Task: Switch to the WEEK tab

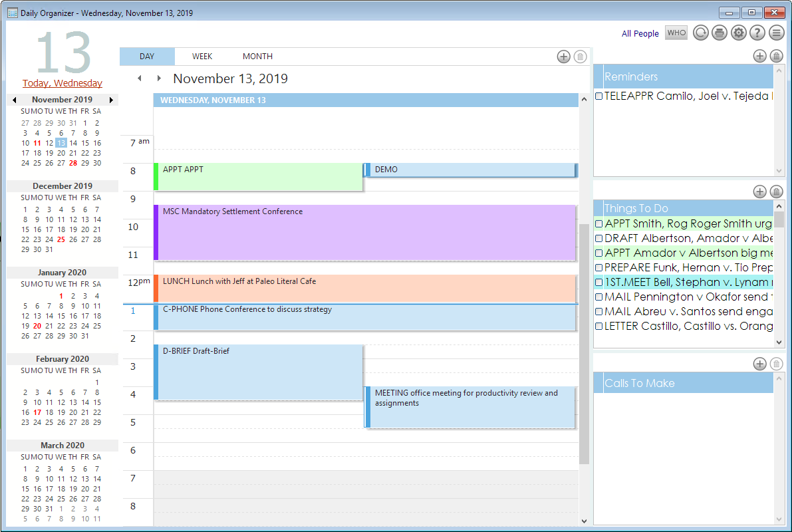Action: point(202,57)
